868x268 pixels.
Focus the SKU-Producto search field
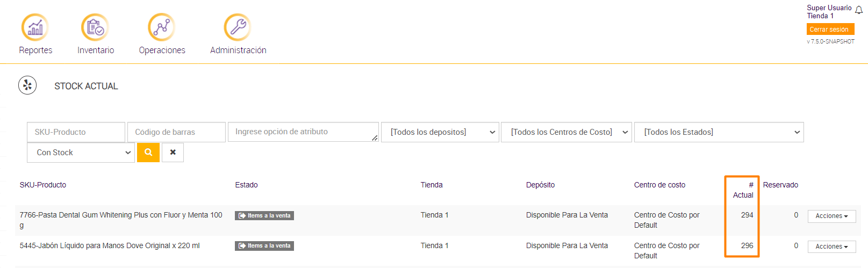point(76,132)
